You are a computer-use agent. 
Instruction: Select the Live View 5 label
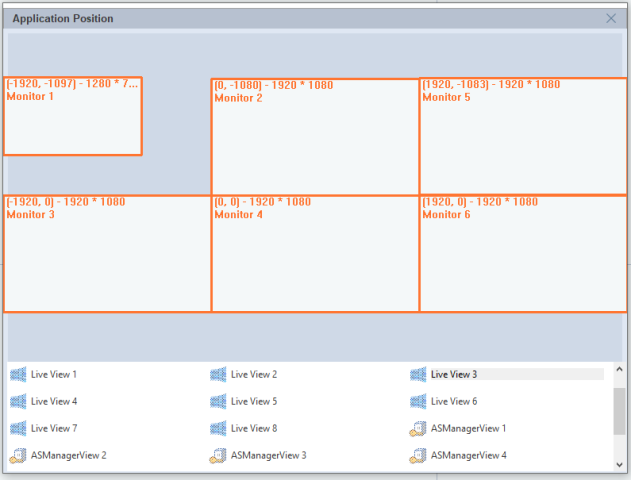tap(254, 402)
